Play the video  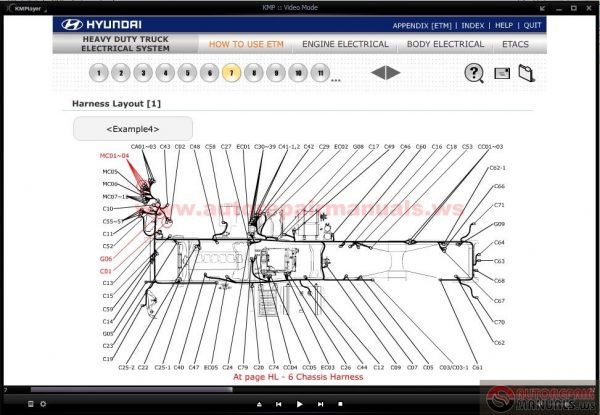click(300, 404)
